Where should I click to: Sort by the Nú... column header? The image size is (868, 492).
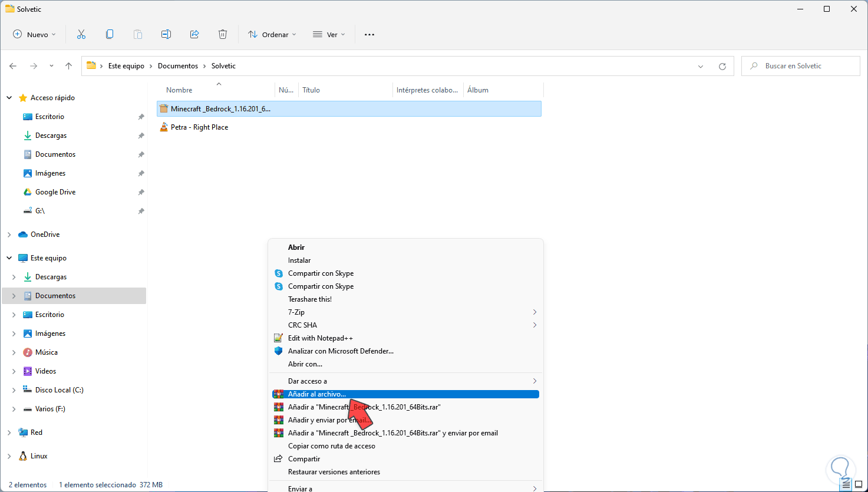pos(286,90)
